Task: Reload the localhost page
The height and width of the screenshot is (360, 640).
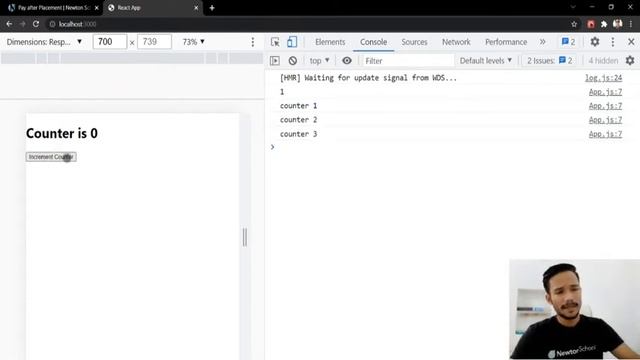Action: pyautogui.click(x=36, y=24)
